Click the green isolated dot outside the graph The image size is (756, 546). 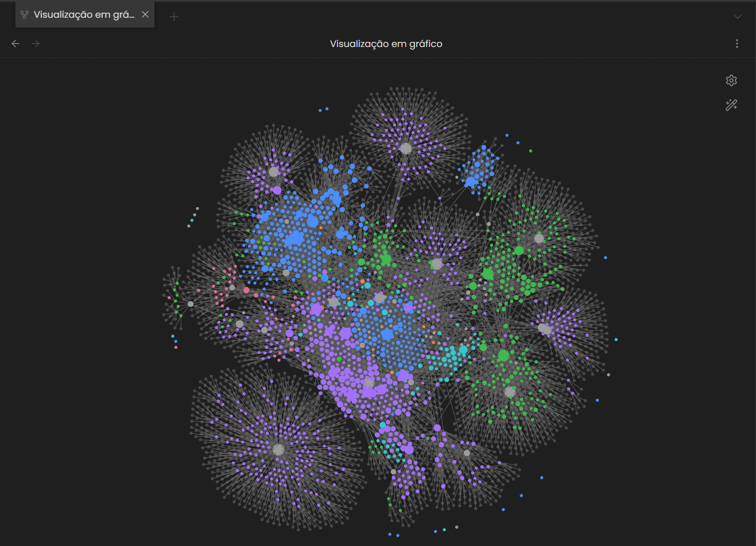[x=530, y=151]
